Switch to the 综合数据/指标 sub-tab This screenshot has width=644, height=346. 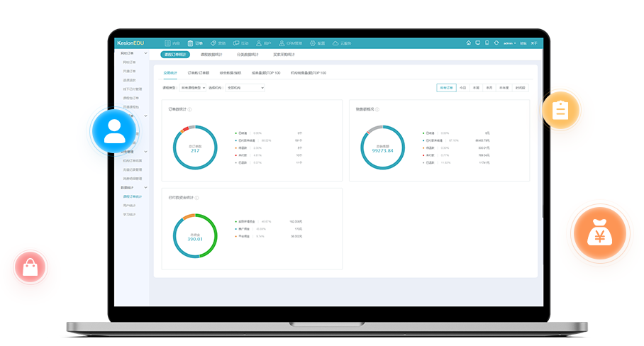(x=231, y=72)
